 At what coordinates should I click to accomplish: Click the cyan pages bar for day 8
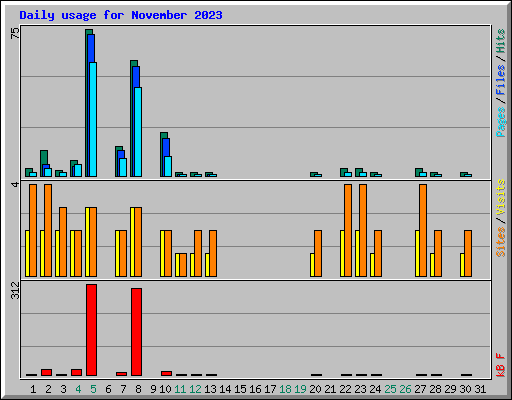coord(138,132)
